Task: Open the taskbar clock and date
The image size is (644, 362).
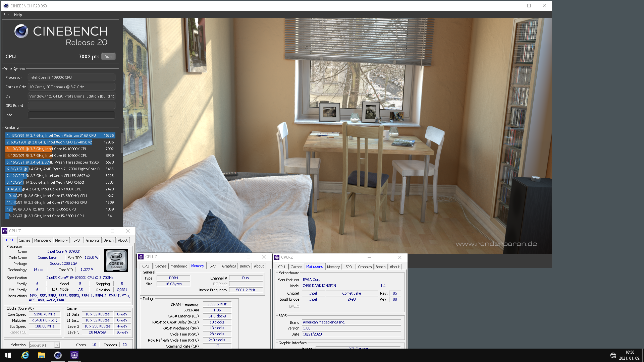Action: pos(630,355)
